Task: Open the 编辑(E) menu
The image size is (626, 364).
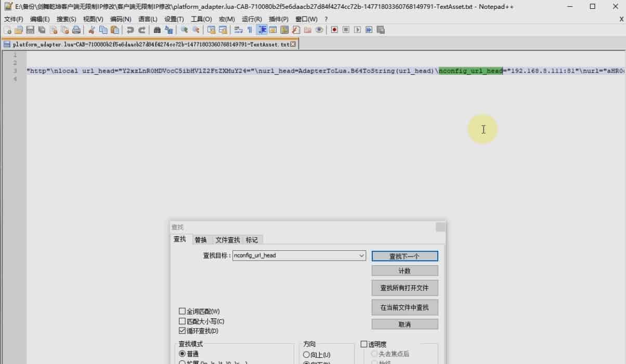Action: click(40, 19)
